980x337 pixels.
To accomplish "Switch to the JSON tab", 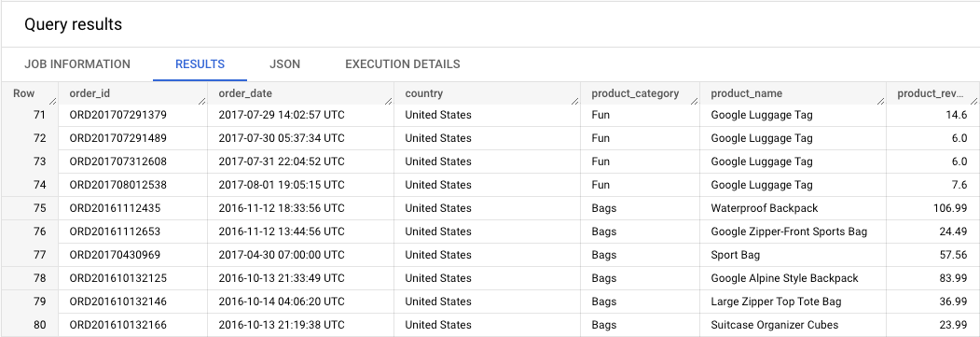I will [284, 63].
